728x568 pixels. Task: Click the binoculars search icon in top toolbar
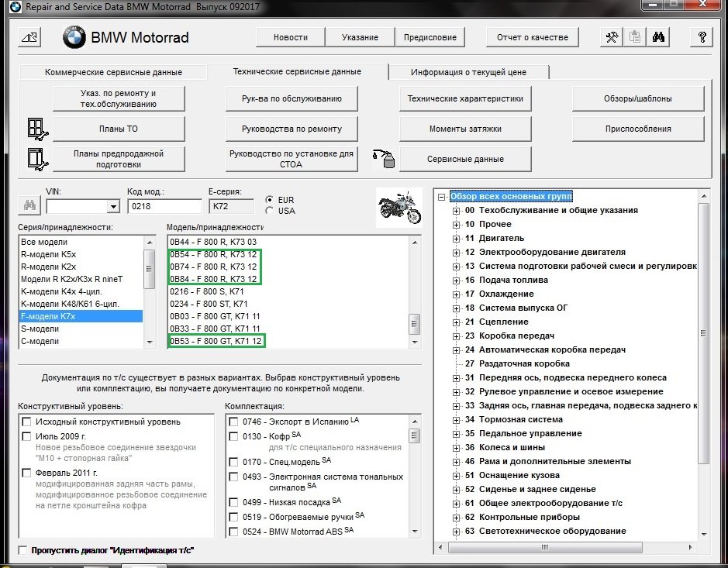659,37
